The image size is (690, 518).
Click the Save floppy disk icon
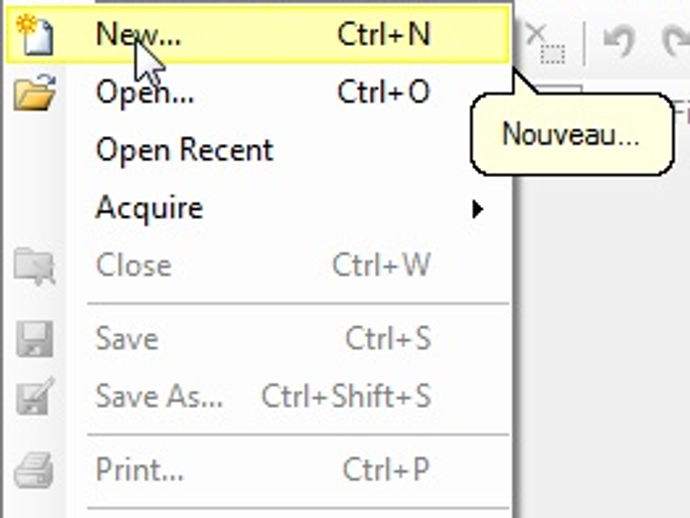34,339
